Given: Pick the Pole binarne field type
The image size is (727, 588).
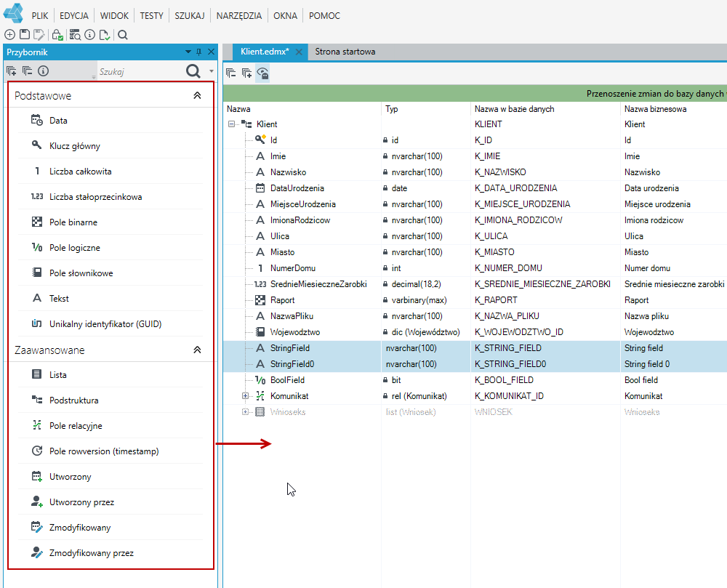Looking at the screenshot, I should point(111,222).
